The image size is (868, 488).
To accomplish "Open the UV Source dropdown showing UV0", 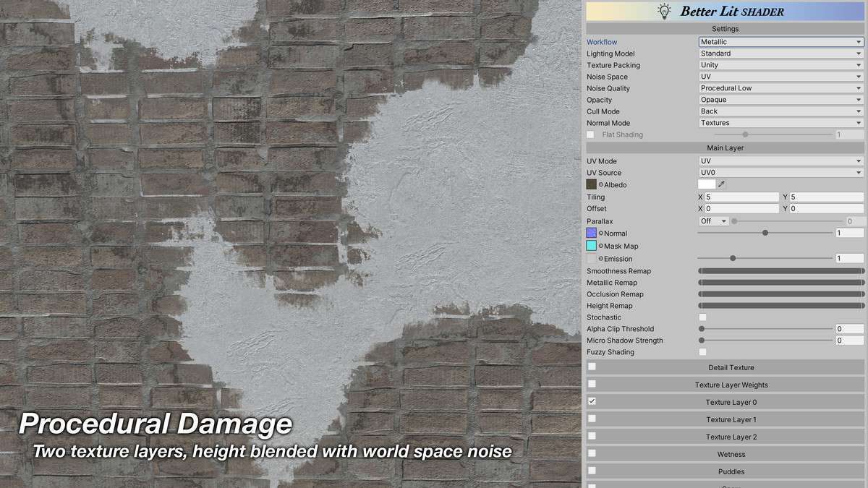I will [781, 173].
